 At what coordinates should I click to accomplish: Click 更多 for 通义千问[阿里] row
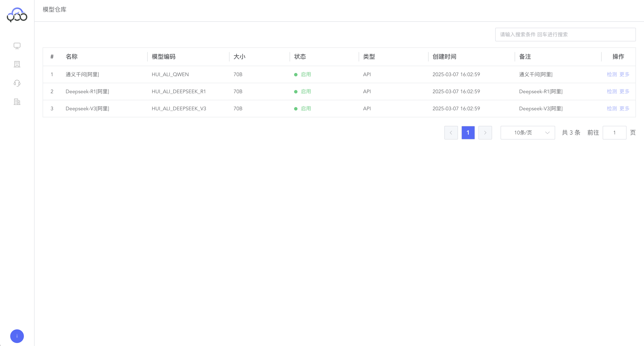coord(624,74)
